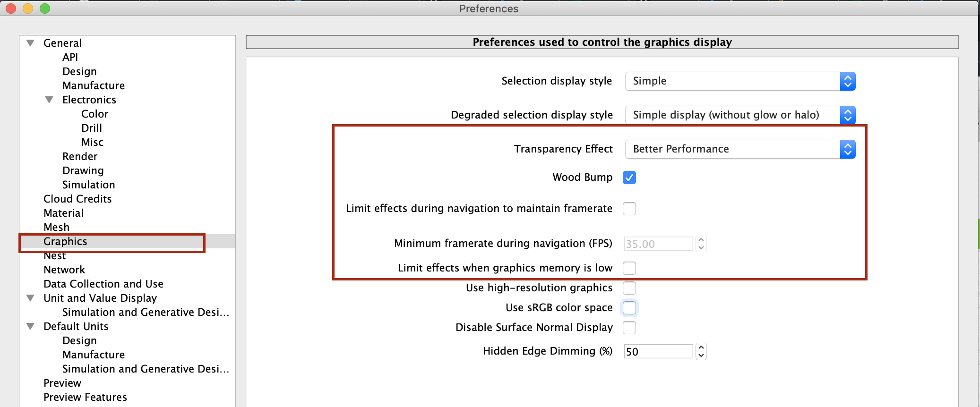Select API in the preferences tree
The width and height of the screenshot is (980, 407).
(70, 57)
